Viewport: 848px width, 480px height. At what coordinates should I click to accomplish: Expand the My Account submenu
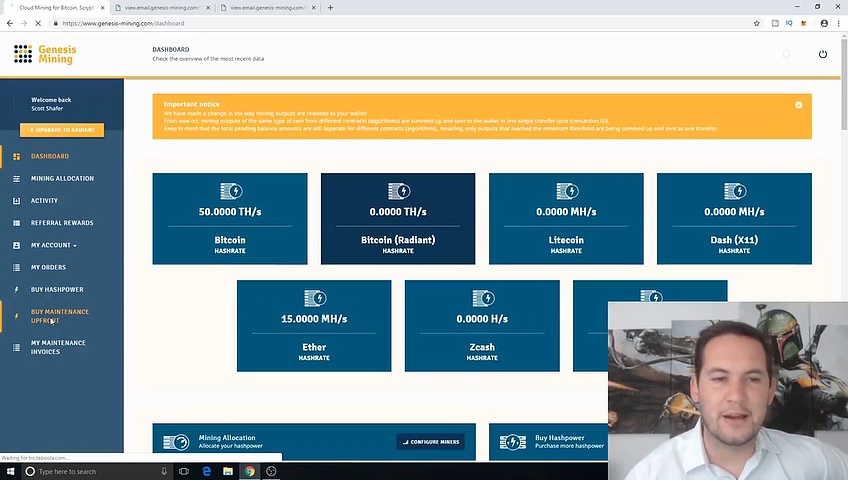(53, 245)
